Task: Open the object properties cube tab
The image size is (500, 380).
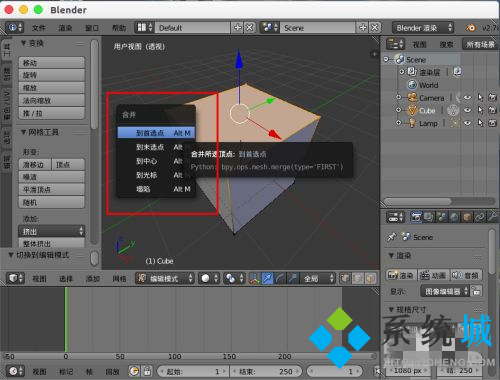Action: 467,217
